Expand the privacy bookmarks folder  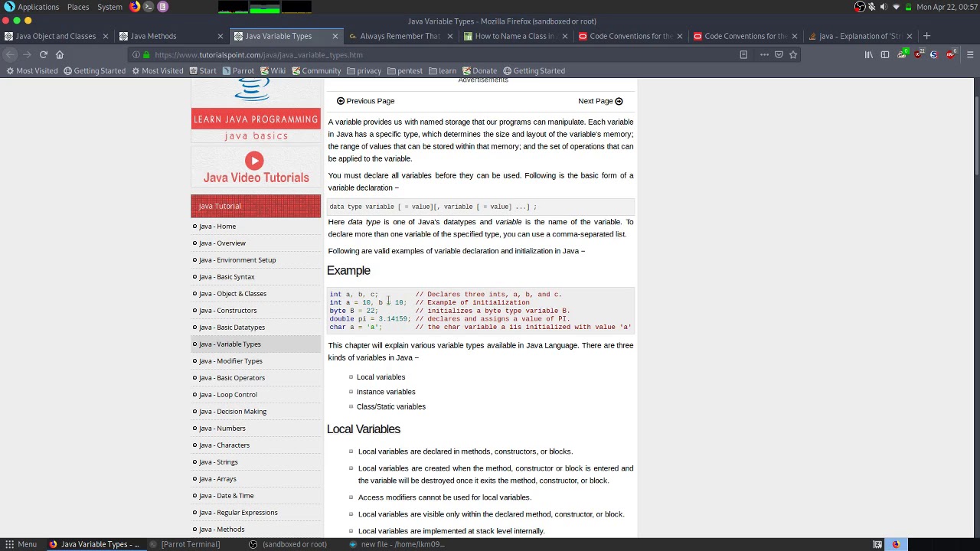pyautogui.click(x=364, y=70)
